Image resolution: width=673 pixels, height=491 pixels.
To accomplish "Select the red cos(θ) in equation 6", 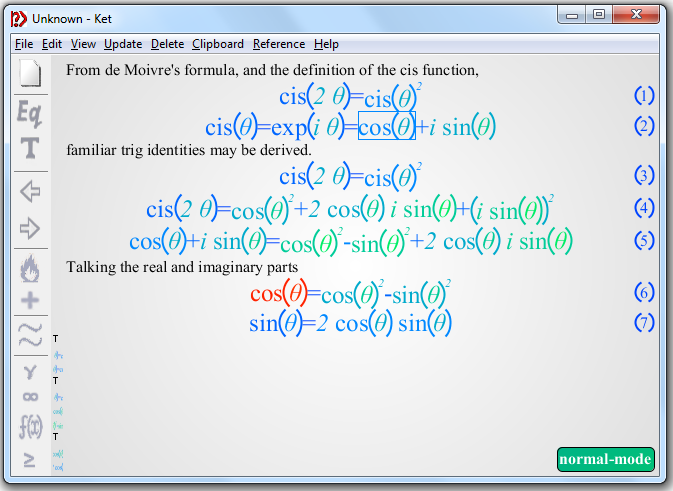I will pos(279,294).
